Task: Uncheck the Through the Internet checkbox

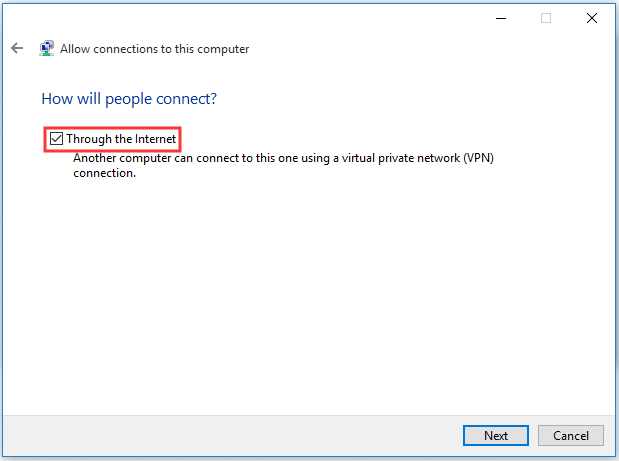Action: tap(56, 139)
